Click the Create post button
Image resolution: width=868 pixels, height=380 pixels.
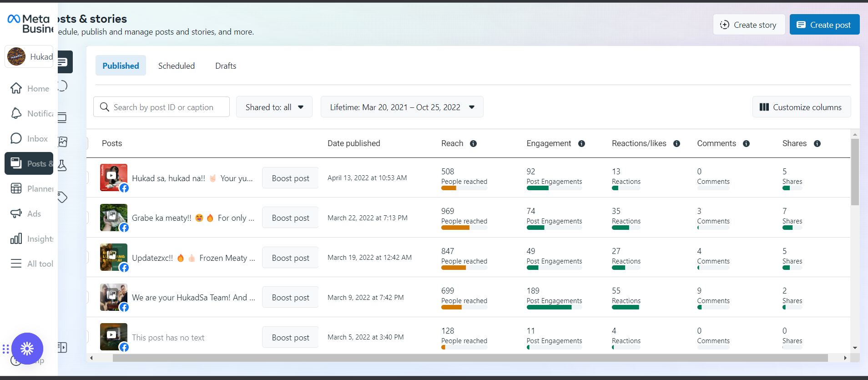[824, 25]
